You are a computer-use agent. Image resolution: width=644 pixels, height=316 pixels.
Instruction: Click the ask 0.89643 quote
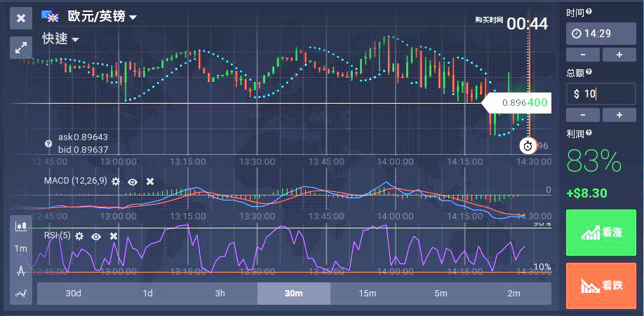click(83, 137)
